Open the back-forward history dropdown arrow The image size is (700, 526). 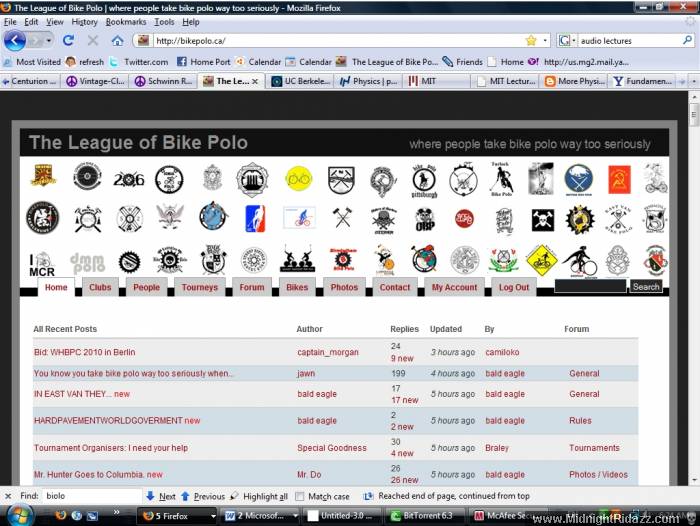pyautogui.click(x=49, y=41)
